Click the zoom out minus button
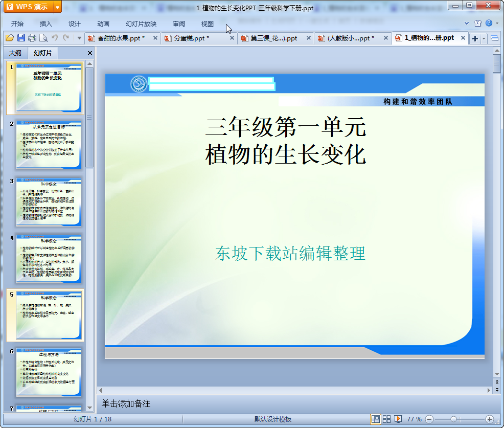Screen dimensions: 504x428 pos(429,419)
